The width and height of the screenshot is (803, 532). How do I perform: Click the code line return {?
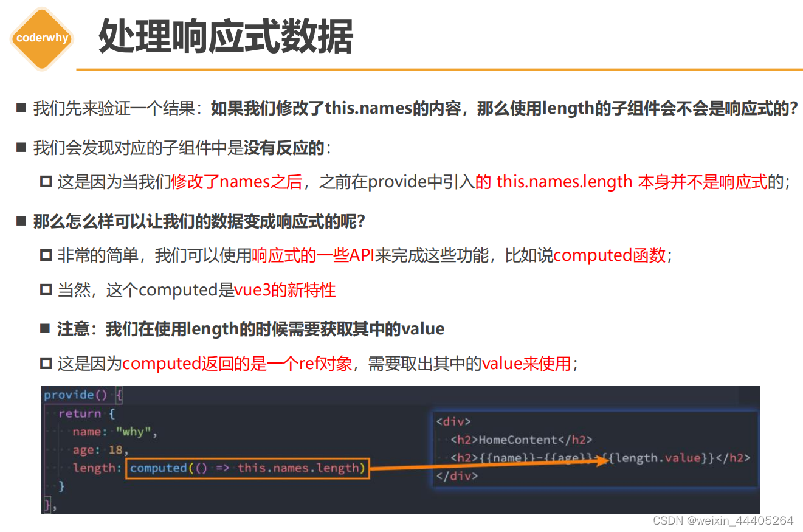87,413
